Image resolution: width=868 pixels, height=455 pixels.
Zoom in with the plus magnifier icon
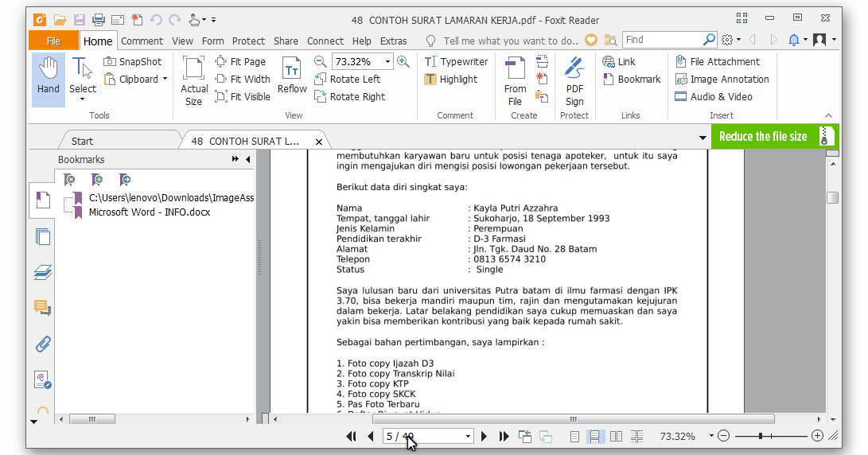(x=403, y=61)
